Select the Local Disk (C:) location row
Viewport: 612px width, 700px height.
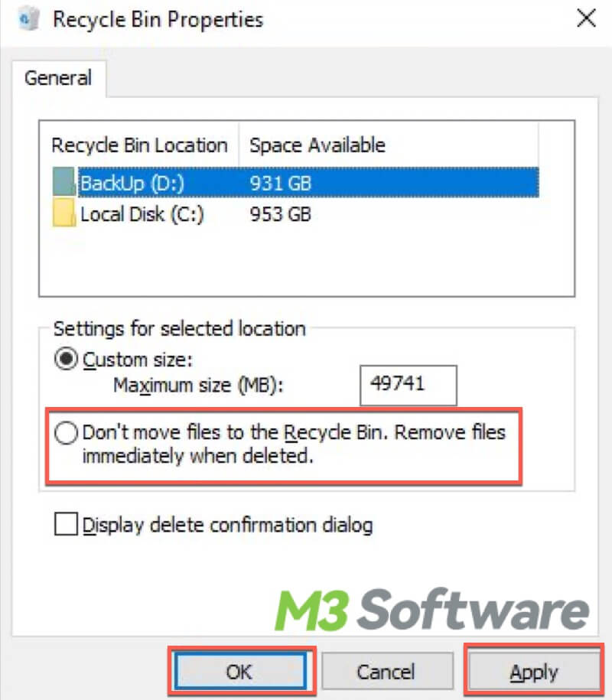295,214
